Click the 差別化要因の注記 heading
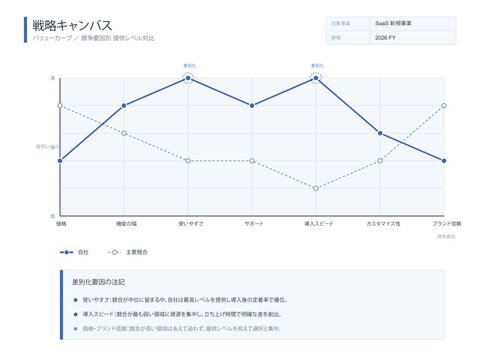The width and height of the screenshot is (480, 360). click(x=99, y=282)
